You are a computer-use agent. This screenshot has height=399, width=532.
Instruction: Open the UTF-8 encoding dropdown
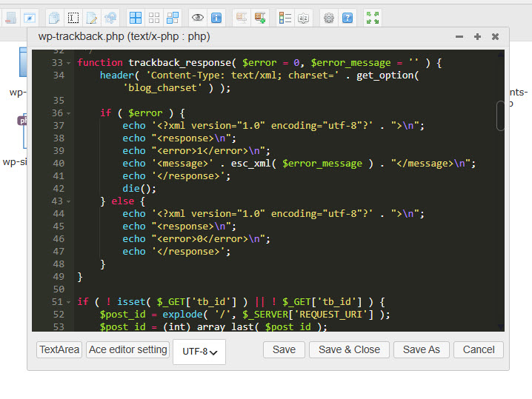click(199, 352)
